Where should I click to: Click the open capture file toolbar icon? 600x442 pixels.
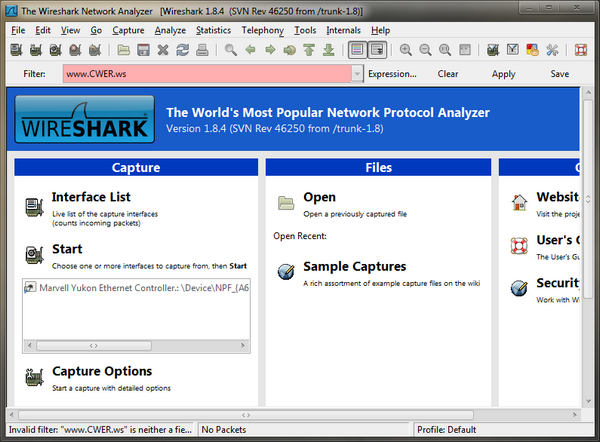(x=122, y=50)
